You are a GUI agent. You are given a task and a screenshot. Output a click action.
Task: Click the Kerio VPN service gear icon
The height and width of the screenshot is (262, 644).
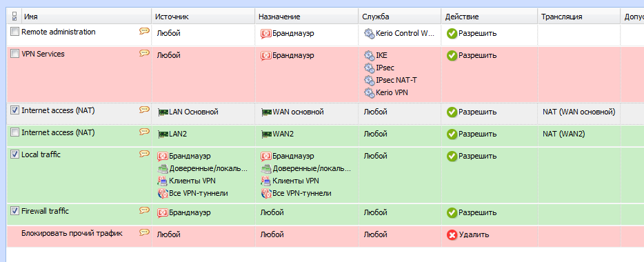click(x=370, y=93)
